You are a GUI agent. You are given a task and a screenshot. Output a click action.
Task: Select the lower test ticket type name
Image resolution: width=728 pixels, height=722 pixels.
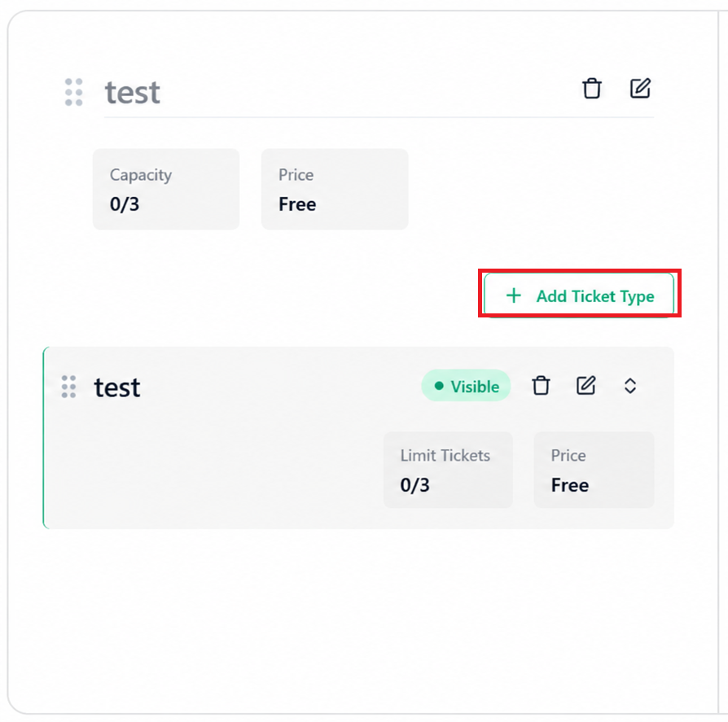(x=117, y=387)
